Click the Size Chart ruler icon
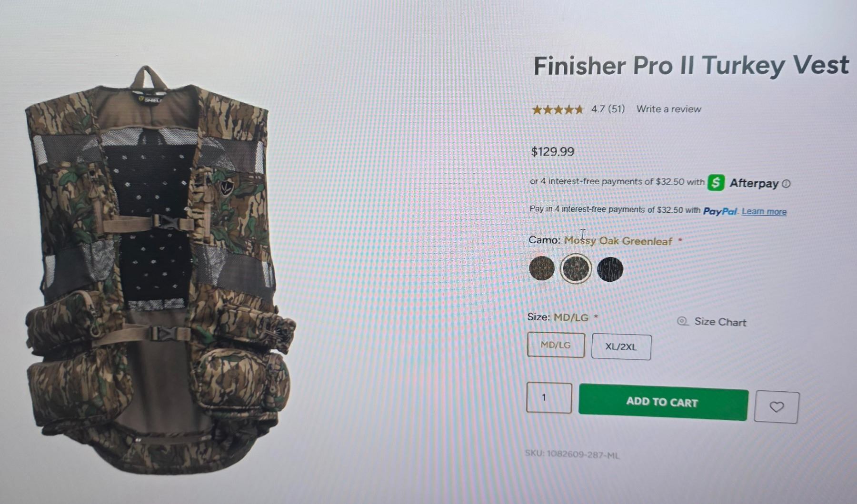Image resolution: width=857 pixels, height=504 pixels. [683, 321]
